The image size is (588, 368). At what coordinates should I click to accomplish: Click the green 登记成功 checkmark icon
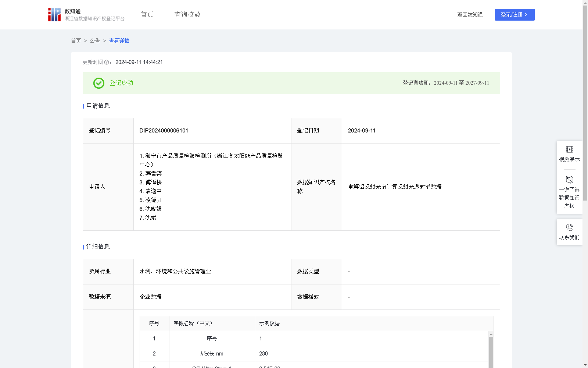coord(99,83)
